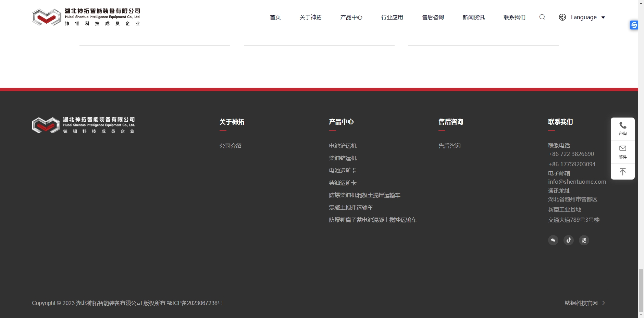Open the WeChat social icon in footer

553,240
